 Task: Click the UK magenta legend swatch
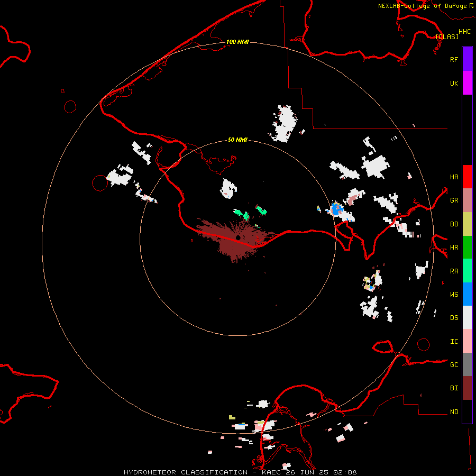click(467, 83)
